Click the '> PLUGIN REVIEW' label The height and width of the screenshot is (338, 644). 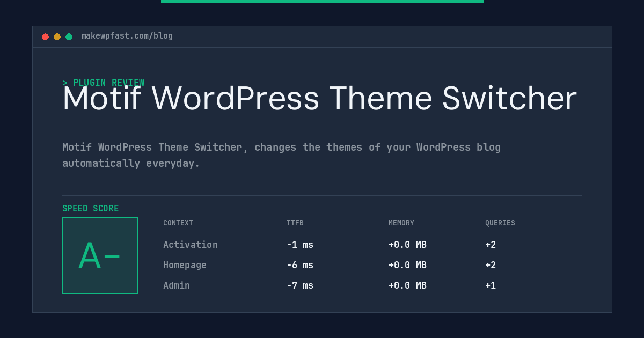pos(104,83)
